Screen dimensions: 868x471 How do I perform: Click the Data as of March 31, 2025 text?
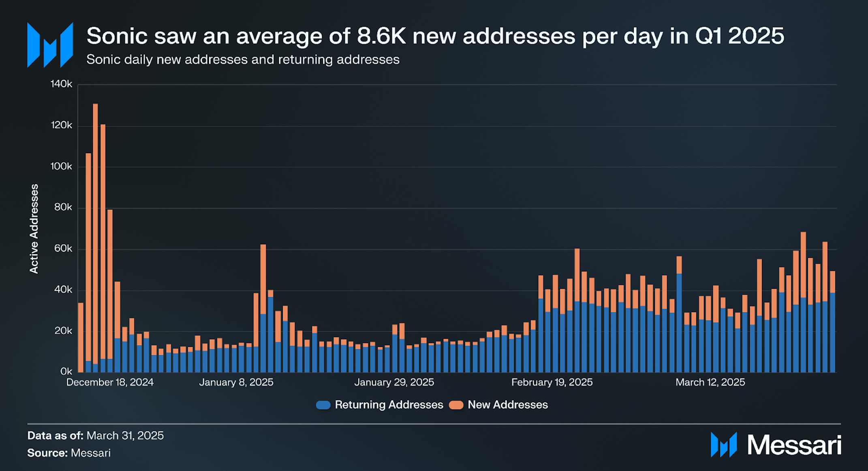coord(96,435)
